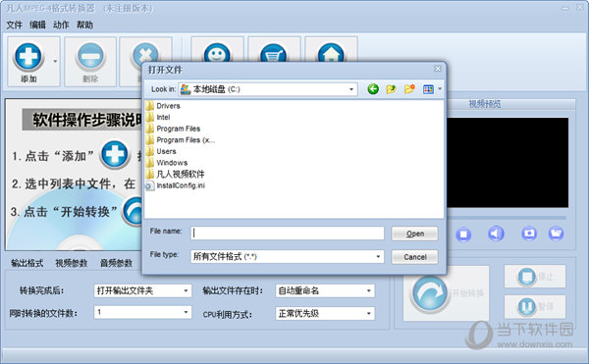Click the up one level folder icon
The image size is (589, 364).
pyautogui.click(x=391, y=89)
